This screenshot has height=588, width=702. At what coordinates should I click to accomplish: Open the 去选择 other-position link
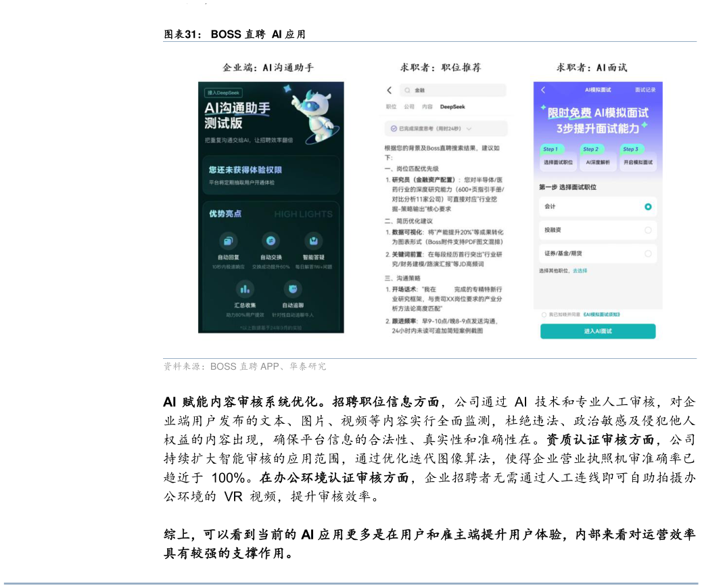coord(580,270)
